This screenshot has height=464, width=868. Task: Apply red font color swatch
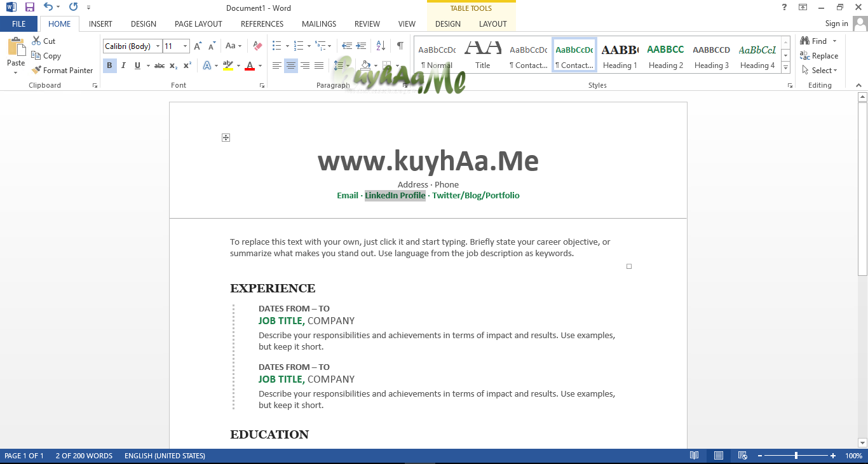(250, 65)
